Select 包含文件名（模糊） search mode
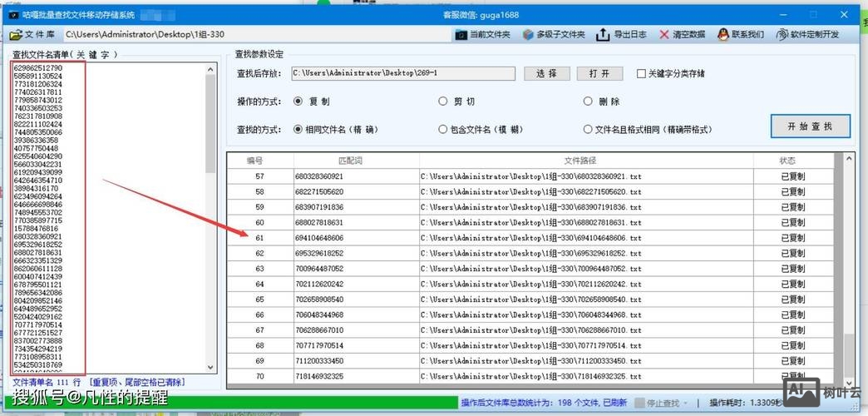Screen dimensions: 868x416 442,130
